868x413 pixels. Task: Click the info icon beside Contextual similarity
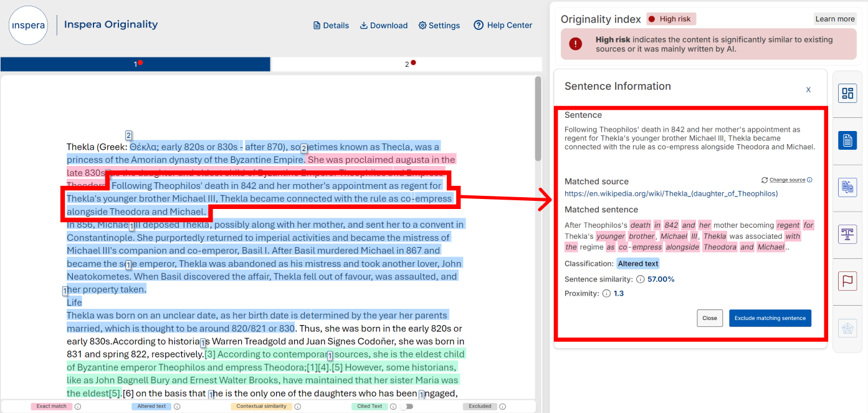click(x=298, y=406)
